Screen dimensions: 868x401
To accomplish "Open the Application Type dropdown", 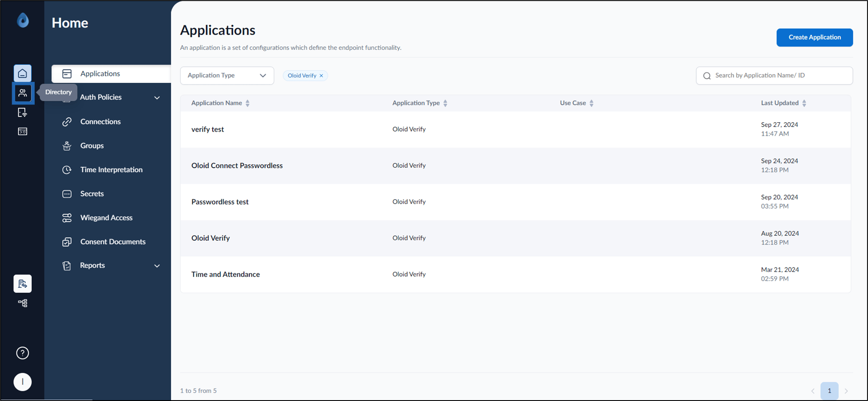I will pos(227,75).
